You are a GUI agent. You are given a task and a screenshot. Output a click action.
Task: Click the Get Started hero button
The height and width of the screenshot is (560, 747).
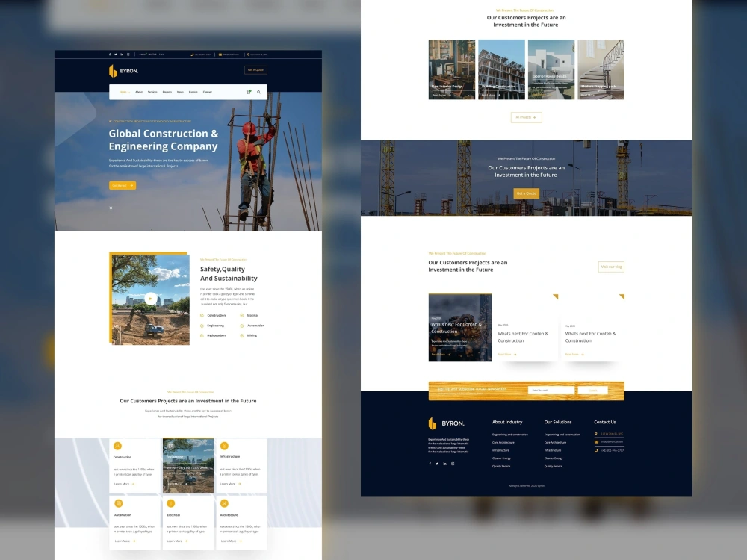[x=123, y=185]
